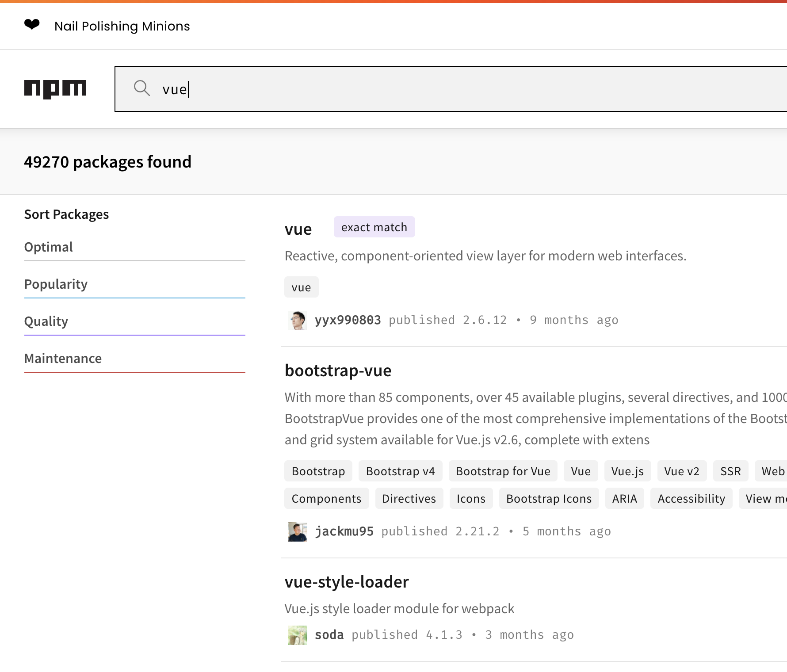Screen dimensions: 787x672
Task: Open jackmu95's avatar image
Action: pyautogui.click(x=298, y=532)
